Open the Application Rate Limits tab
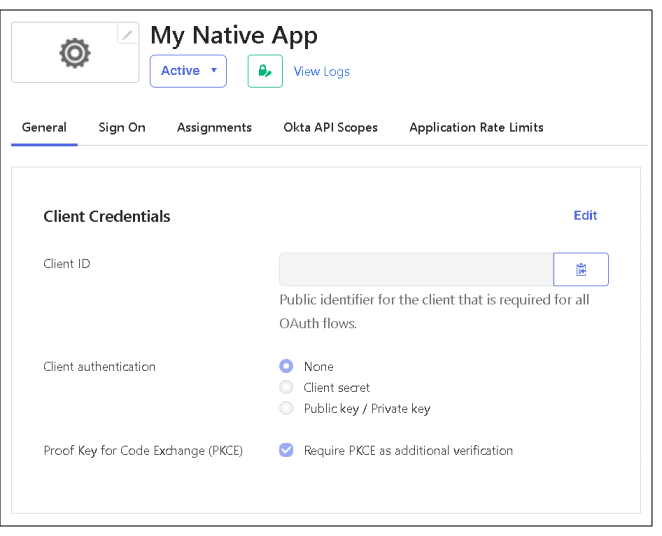The width and height of the screenshot is (662, 536). [x=476, y=128]
